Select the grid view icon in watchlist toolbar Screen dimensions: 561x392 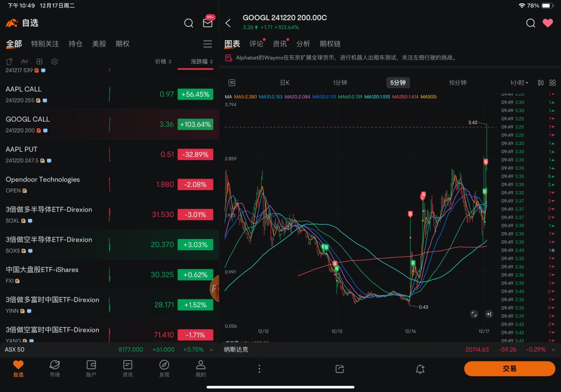tap(40, 61)
